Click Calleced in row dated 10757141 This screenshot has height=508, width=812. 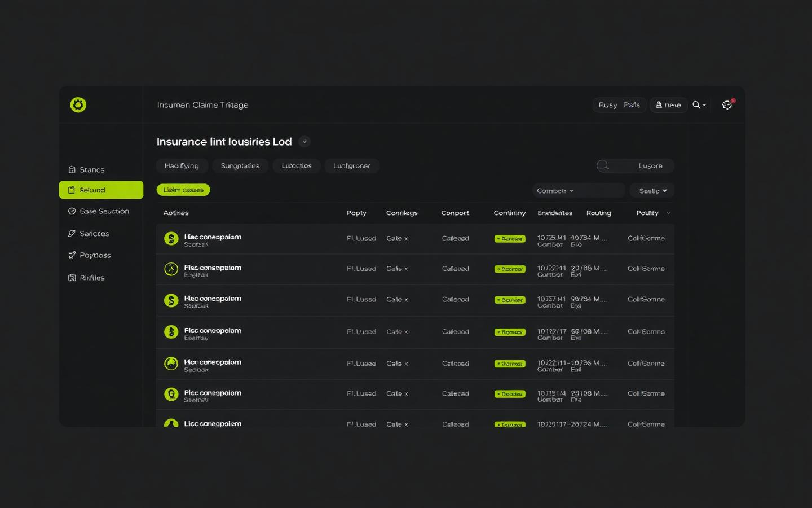pyautogui.click(x=456, y=300)
